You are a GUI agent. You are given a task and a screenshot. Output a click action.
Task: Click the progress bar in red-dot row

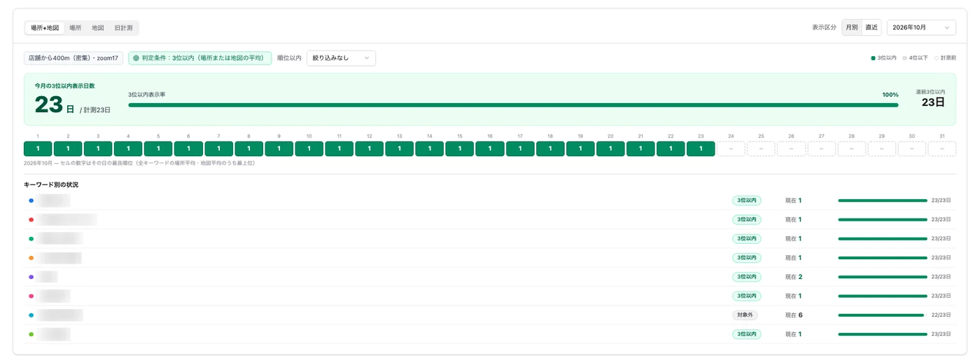coord(883,219)
